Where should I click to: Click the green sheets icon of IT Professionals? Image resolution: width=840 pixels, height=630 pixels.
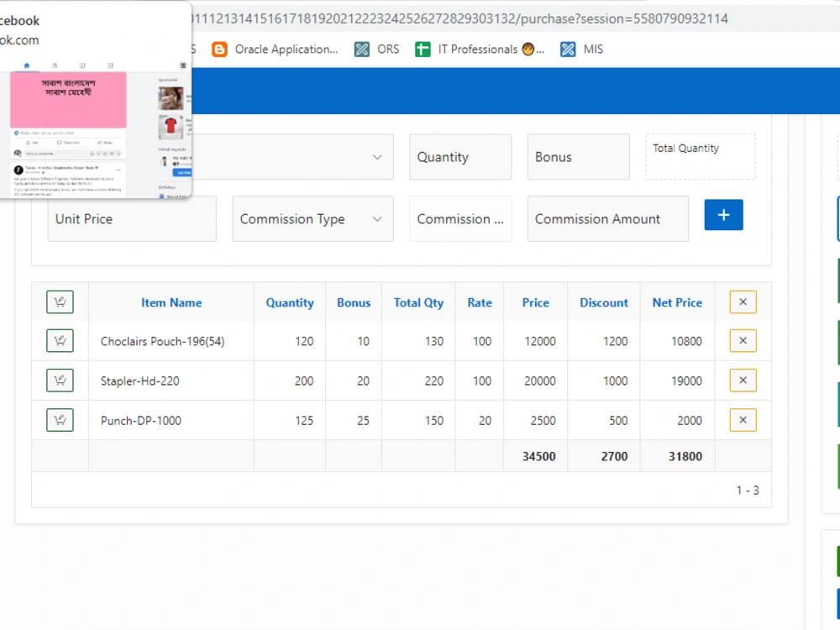[x=423, y=50]
